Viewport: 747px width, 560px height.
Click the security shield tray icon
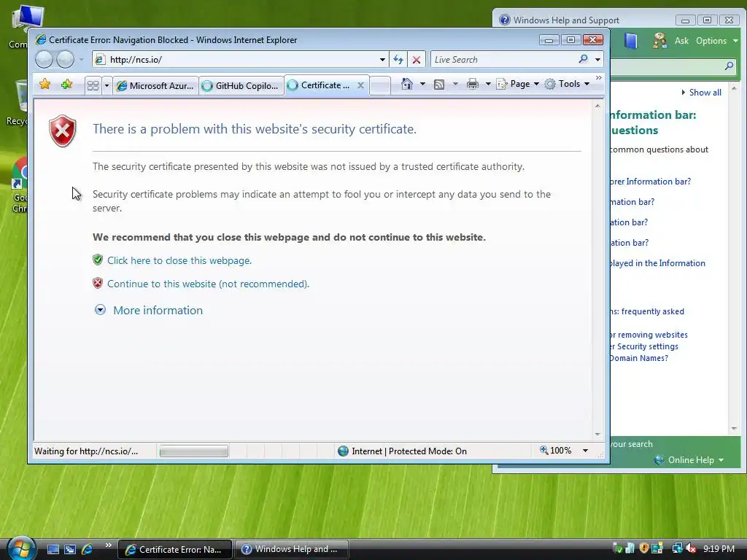click(x=643, y=548)
